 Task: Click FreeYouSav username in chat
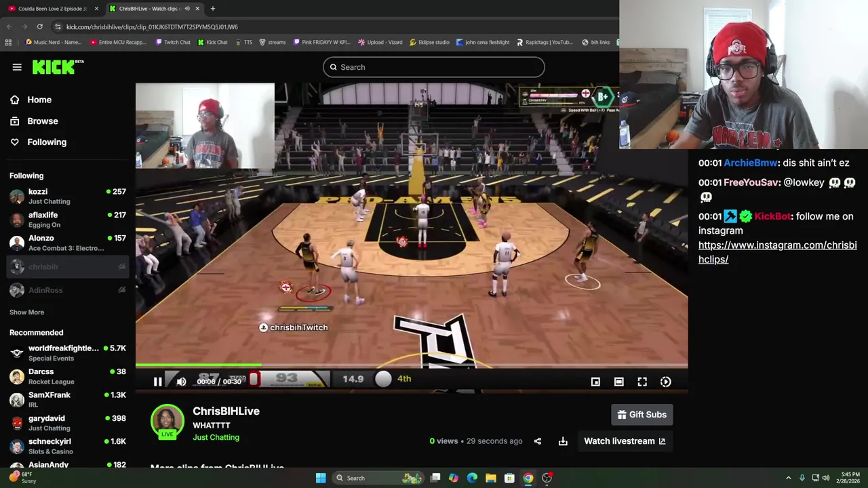click(x=751, y=182)
